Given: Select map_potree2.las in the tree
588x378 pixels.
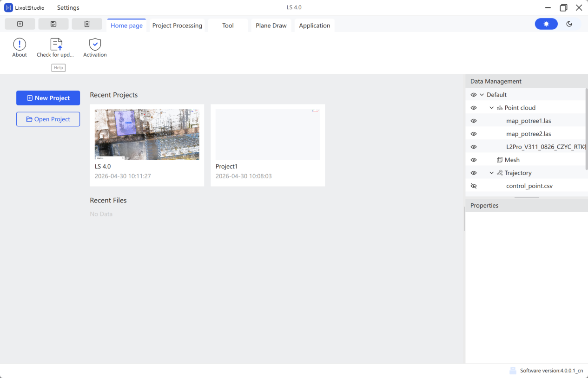Looking at the screenshot, I should pos(529,134).
